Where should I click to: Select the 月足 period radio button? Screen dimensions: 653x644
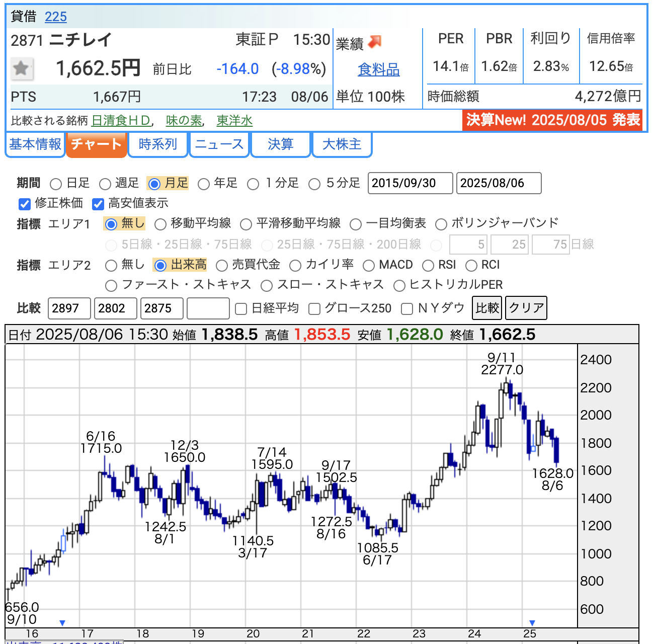(154, 184)
